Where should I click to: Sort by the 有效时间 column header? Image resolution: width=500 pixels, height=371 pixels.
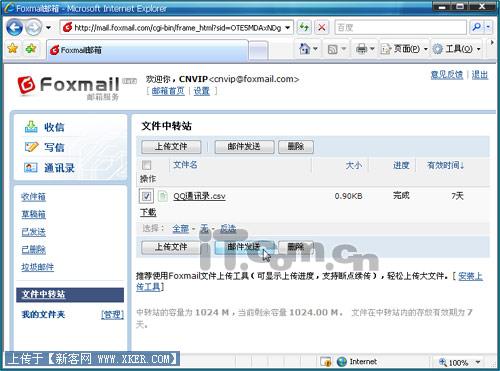[446, 165]
